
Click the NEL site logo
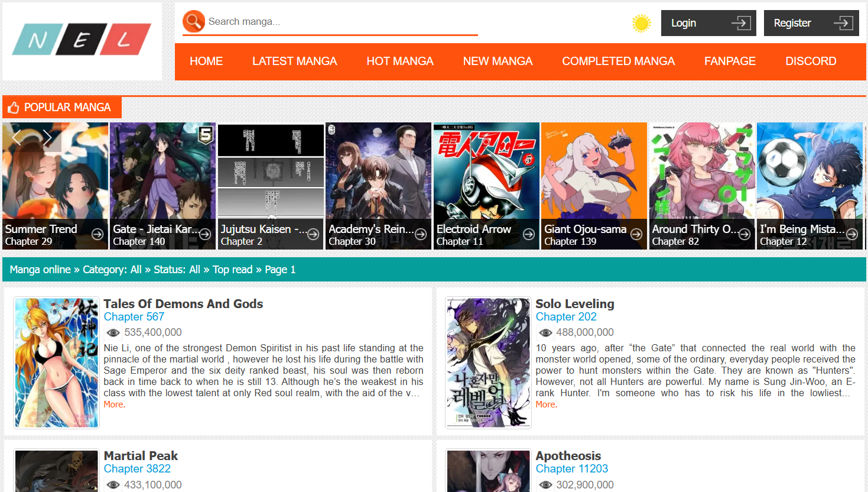(x=82, y=40)
